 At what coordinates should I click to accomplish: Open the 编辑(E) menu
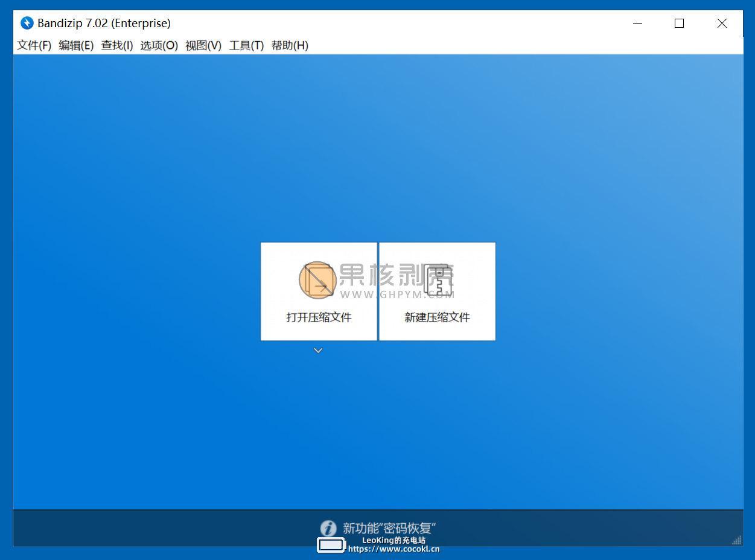click(76, 45)
